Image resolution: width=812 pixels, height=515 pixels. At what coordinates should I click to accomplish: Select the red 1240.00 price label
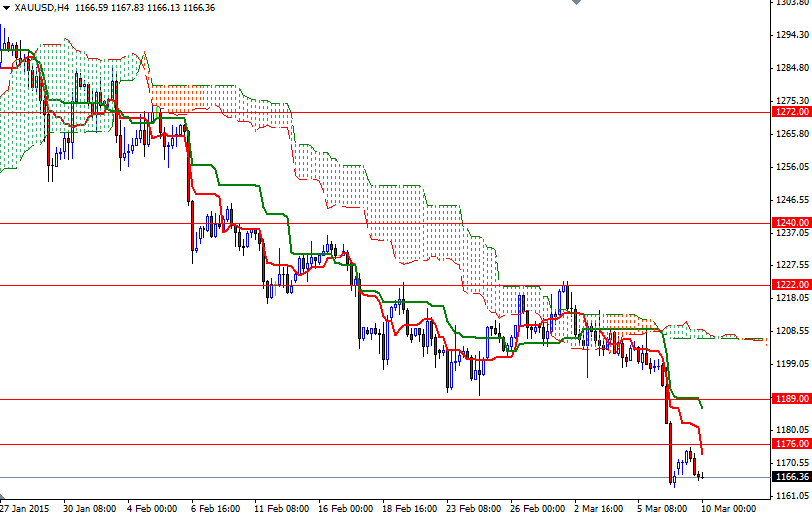(790, 223)
